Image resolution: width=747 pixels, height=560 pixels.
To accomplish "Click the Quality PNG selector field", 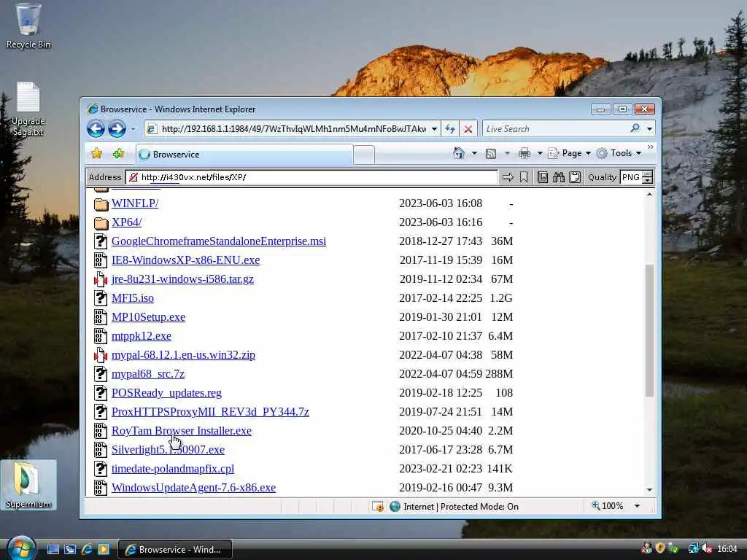I will (x=631, y=177).
